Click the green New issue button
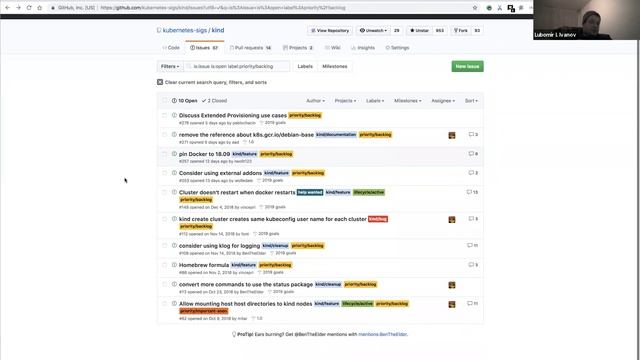Screen dimensions: 640x360 [x=467, y=66]
